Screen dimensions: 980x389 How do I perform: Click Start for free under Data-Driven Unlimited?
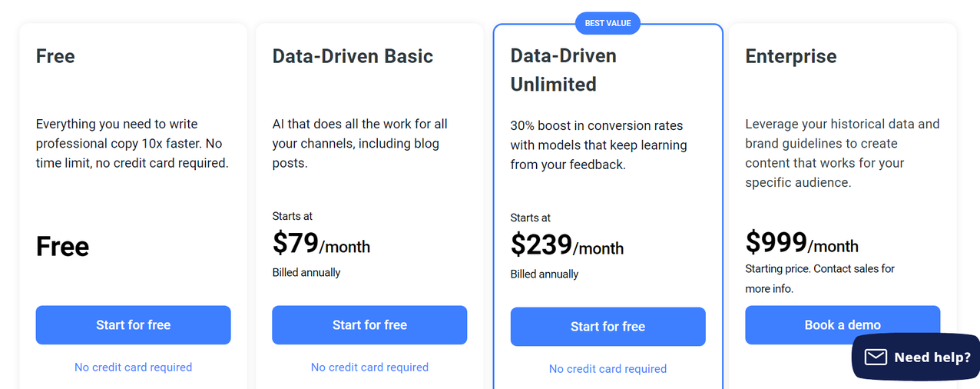click(608, 327)
